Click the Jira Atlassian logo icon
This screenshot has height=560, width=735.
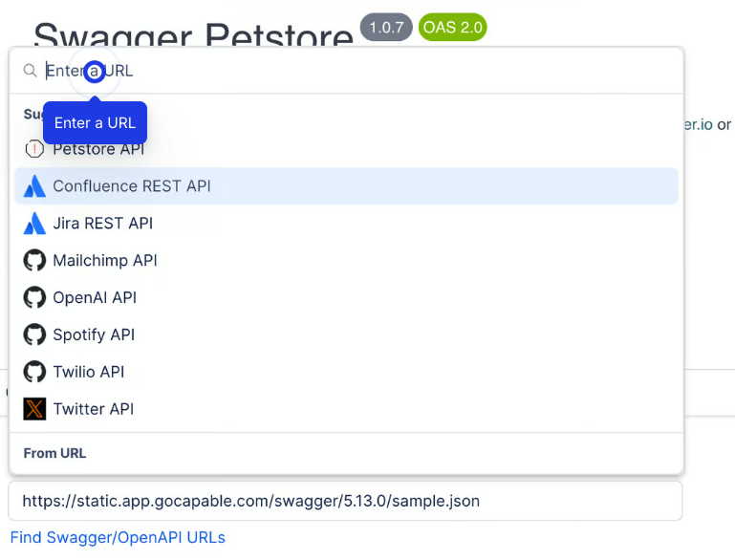[x=34, y=224]
